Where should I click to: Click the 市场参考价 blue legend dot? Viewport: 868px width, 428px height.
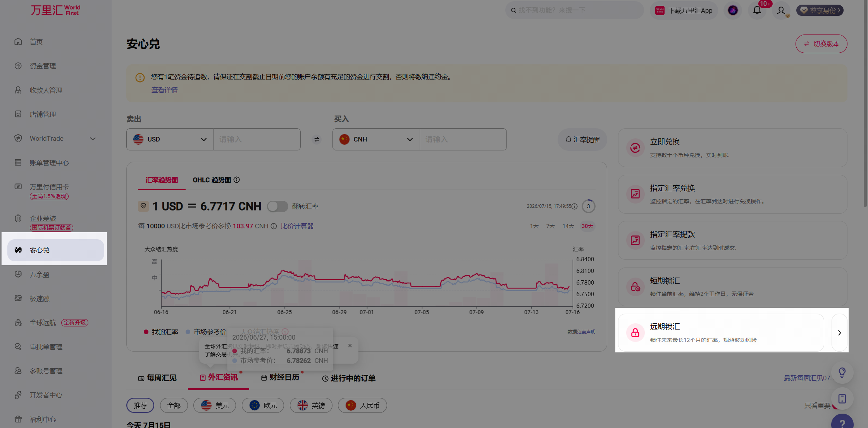click(188, 332)
